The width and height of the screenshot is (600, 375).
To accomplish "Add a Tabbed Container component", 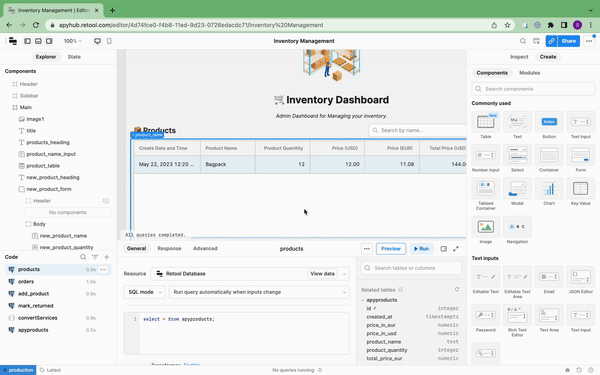I will 486,194.
